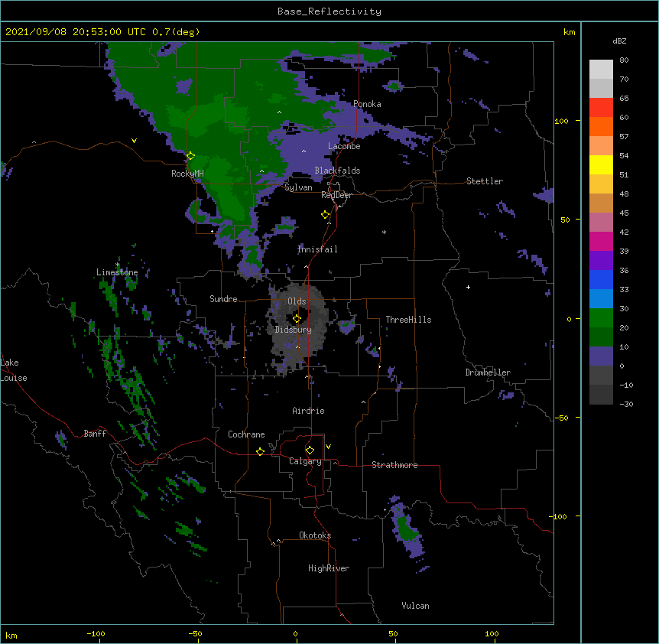Click the green 30-20 dBZ legend swatch
The height and width of the screenshot is (644, 659).
(601, 318)
